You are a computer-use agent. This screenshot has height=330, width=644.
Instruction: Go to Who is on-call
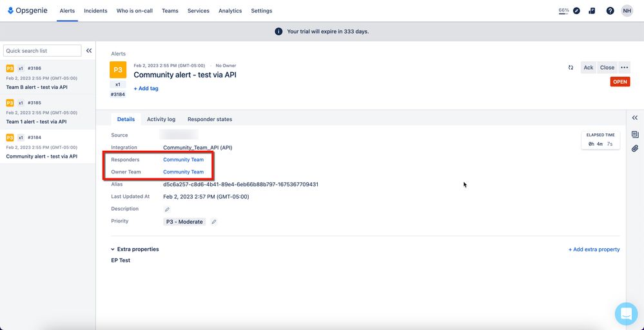tap(134, 11)
